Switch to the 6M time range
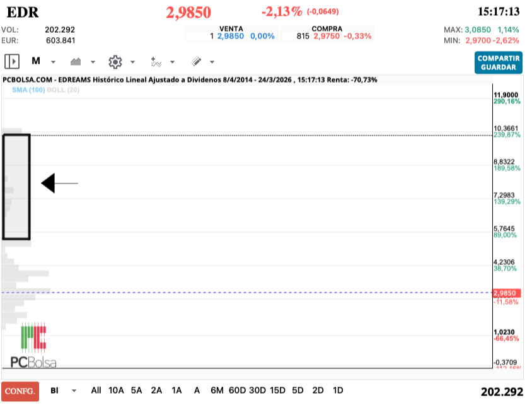This screenshot has height=405, width=532. (x=217, y=390)
